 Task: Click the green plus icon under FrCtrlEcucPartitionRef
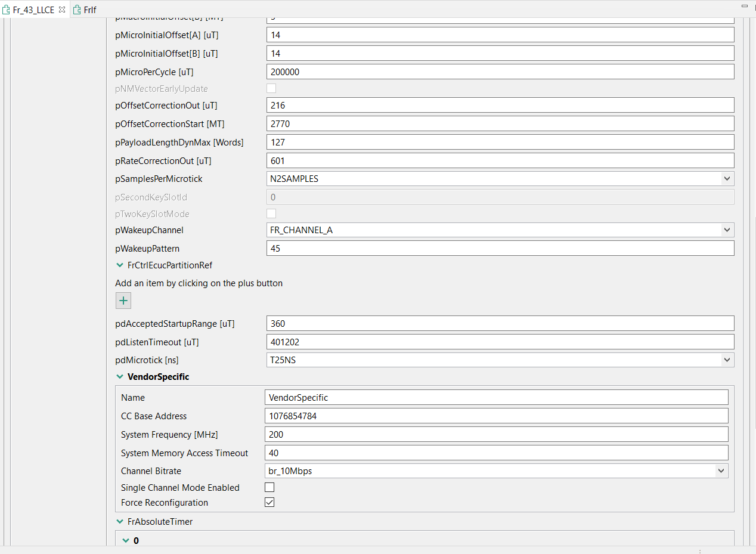click(x=123, y=300)
